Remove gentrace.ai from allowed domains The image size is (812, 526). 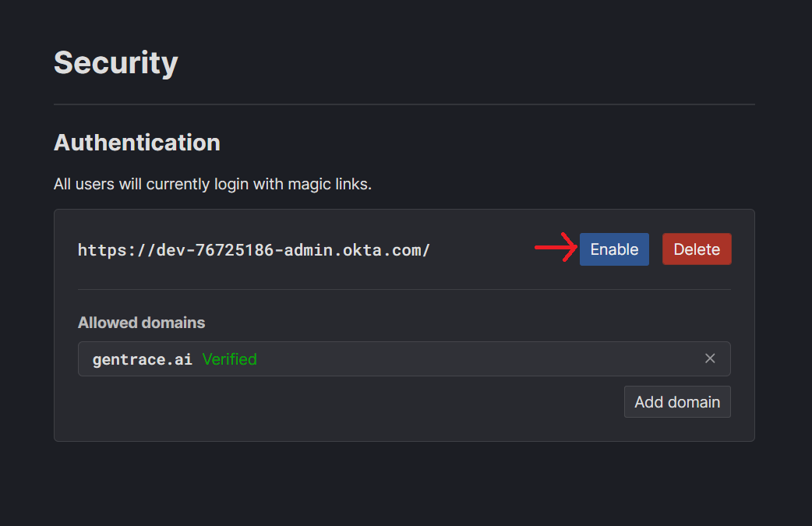pyautogui.click(x=710, y=358)
